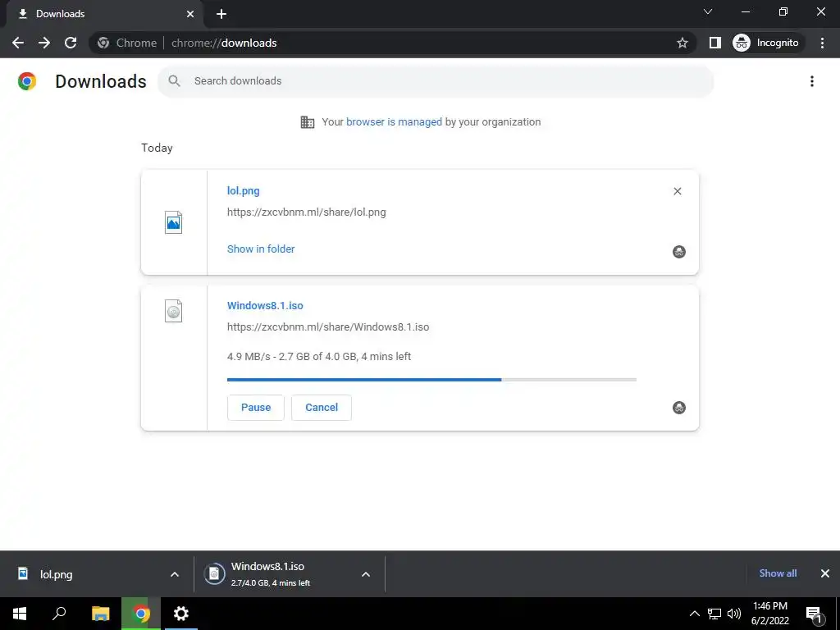
Task: Click the lol.png source URL text
Action: click(x=307, y=212)
